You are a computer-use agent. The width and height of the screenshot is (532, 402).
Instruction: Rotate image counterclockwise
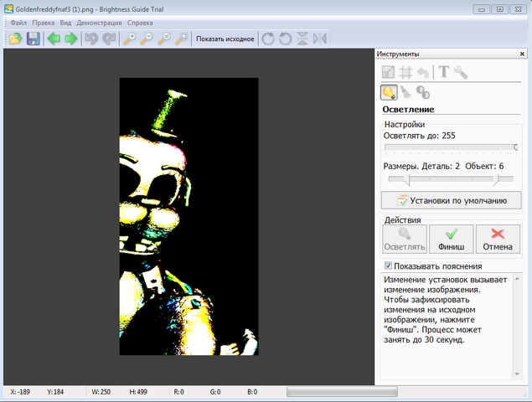click(285, 39)
